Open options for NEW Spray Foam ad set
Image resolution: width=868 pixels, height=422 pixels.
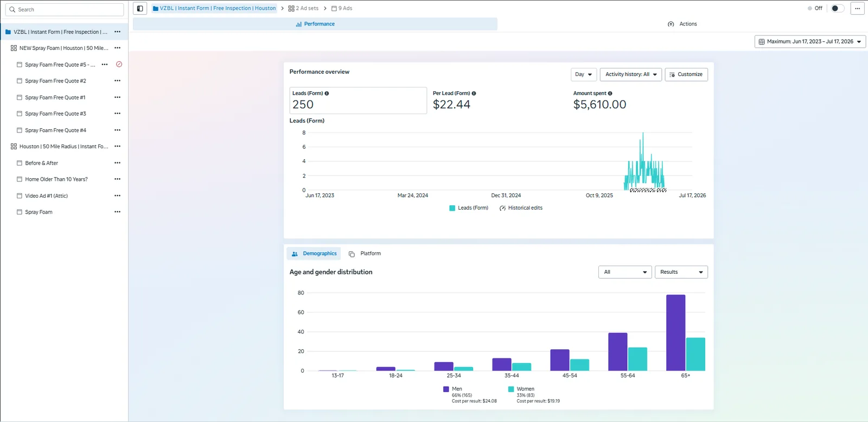click(117, 48)
